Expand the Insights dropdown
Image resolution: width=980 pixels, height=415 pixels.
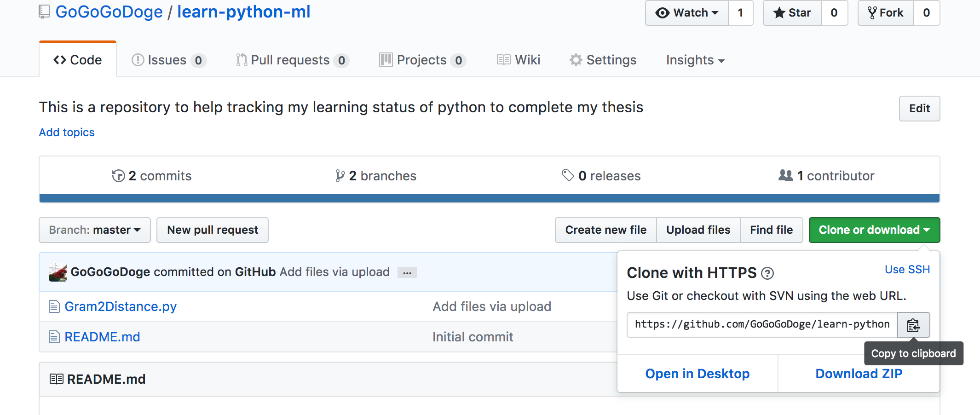pos(695,60)
